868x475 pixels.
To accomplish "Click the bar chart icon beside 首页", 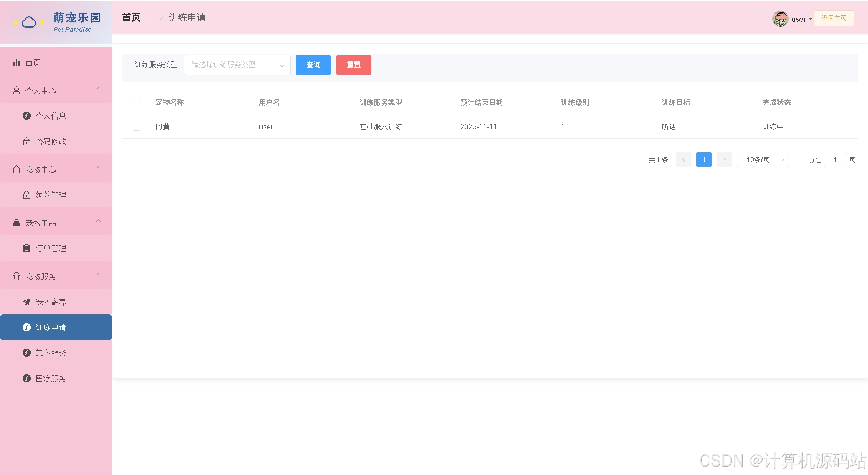I will pos(16,62).
